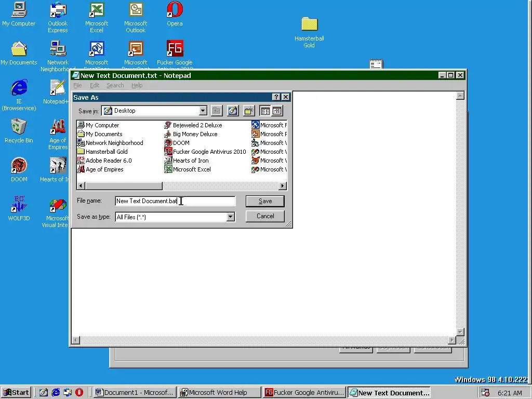
Task: Switch to Details view in Save As
Action: [277, 111]
